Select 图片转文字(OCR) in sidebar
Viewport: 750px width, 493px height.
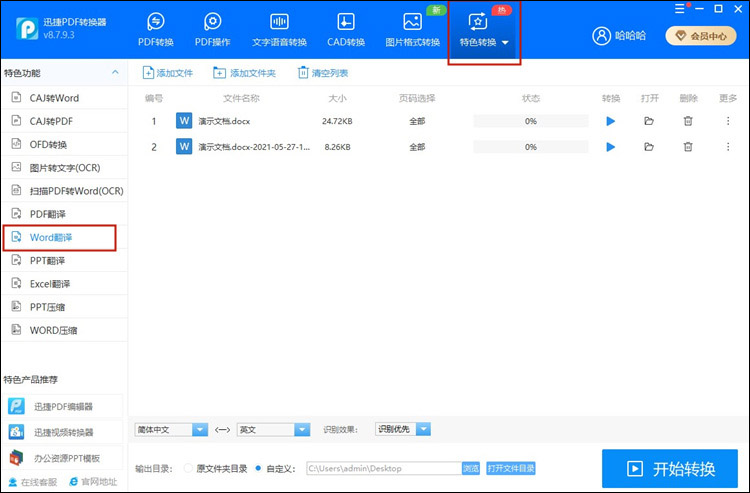tap(64, 167)
